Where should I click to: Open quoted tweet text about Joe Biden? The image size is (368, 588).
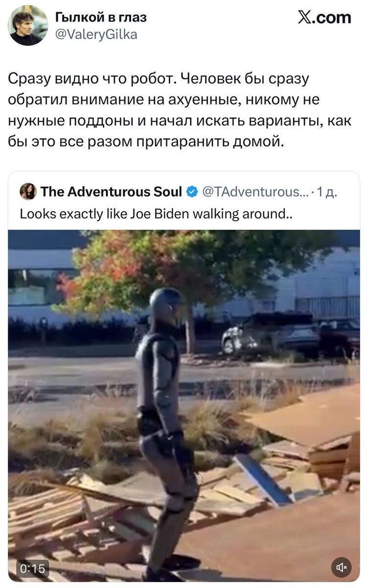(x=157, y=214)
